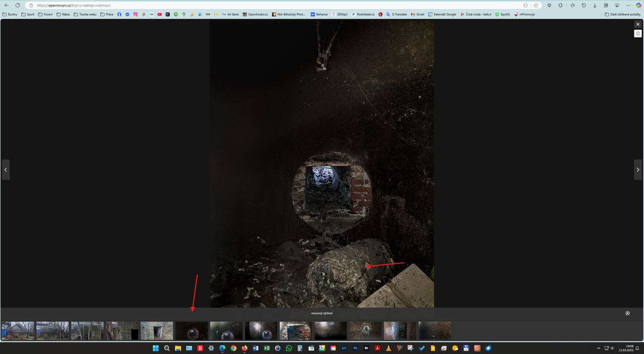Open the Podnikatel.cz bookmark
Image resolution: width=644 pixels, height=354 pixels.
pos(364,14)
